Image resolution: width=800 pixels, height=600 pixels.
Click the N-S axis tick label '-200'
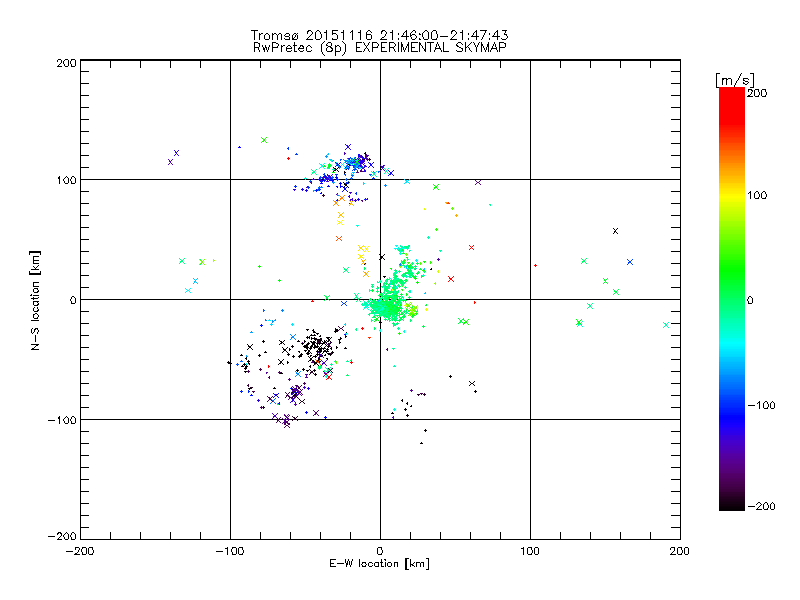(62, 536)
